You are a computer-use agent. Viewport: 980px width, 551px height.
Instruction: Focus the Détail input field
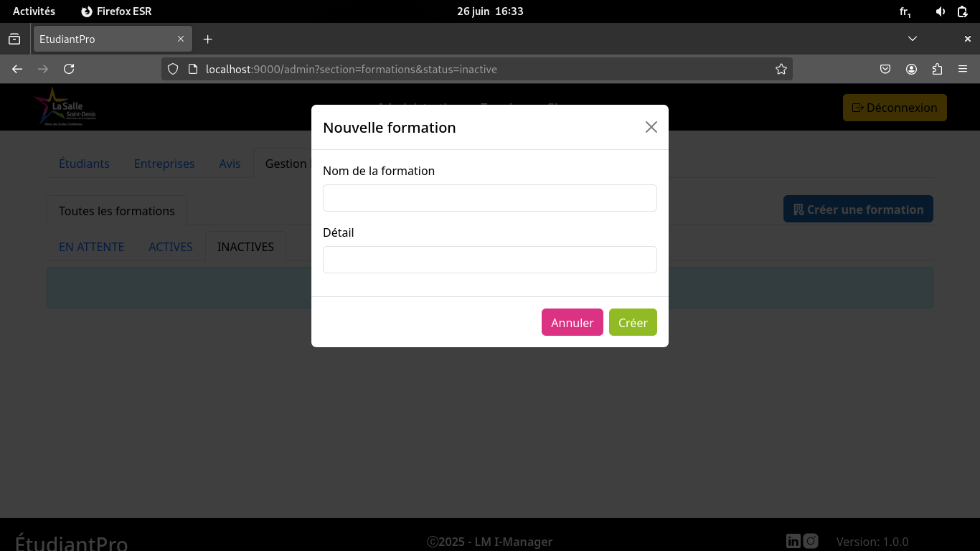[489, 260]
